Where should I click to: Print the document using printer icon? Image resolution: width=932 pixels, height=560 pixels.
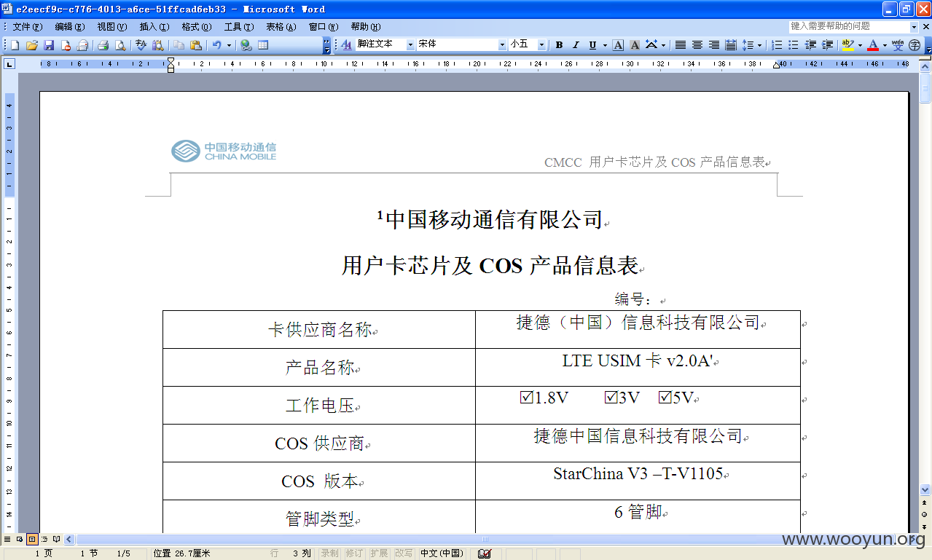pyautogui.click(x=103, y=45)
